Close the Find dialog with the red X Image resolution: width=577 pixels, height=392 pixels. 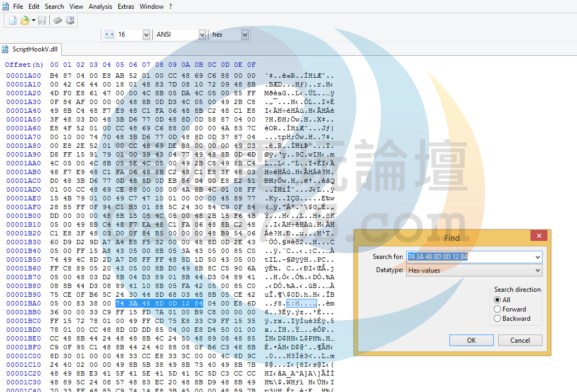coord(539,236)
